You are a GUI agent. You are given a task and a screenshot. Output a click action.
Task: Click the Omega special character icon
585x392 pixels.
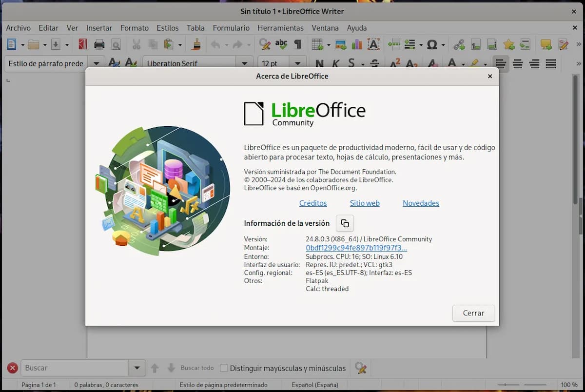[x=432, y=45]
